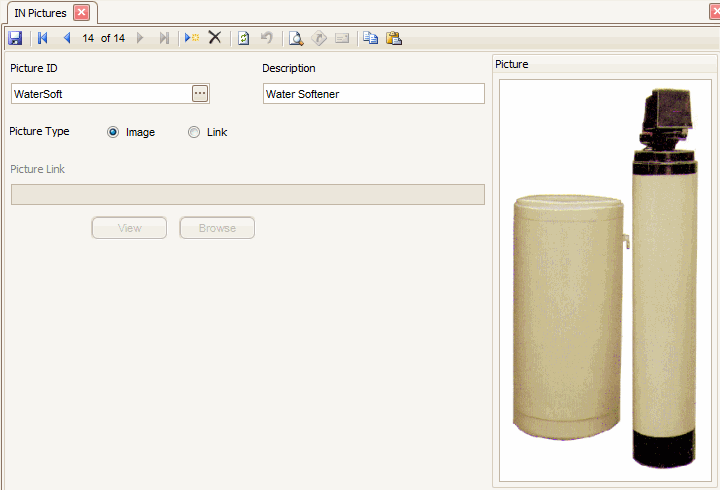
Task: Click the undo arrow icon
Action: pos(267,38)
